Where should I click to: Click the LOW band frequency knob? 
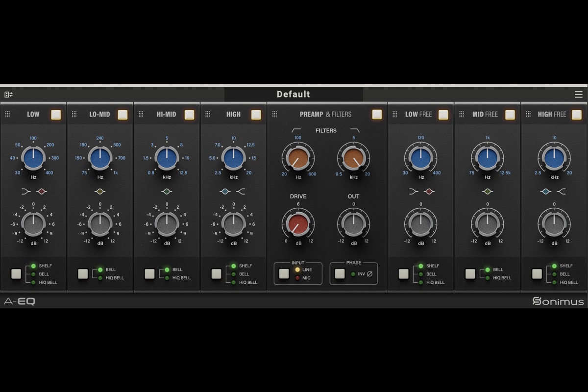coord(33,158)
